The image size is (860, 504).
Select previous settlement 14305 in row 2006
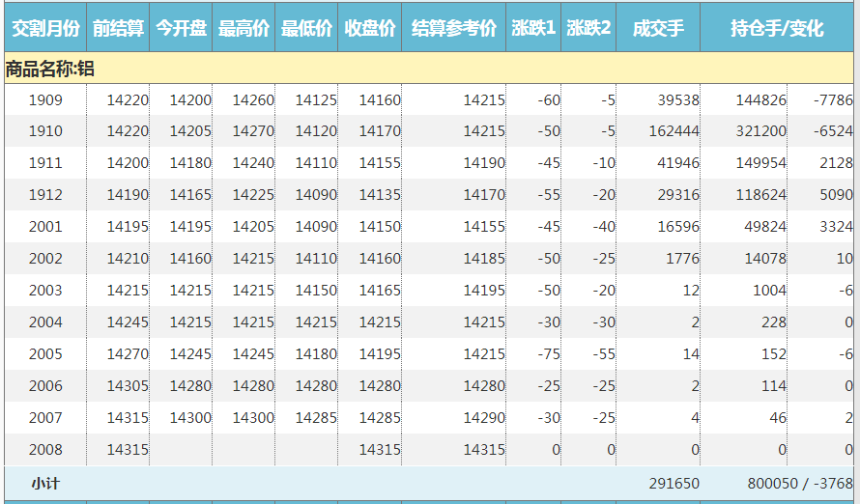point(128,386)
